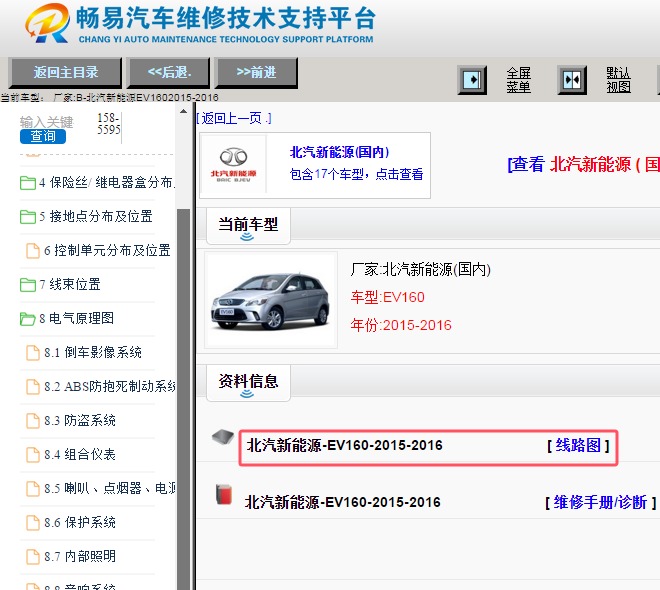Click the sidebar scroll up arrow
This screenshot has height=590, width=660.
[x=183, y=112]
